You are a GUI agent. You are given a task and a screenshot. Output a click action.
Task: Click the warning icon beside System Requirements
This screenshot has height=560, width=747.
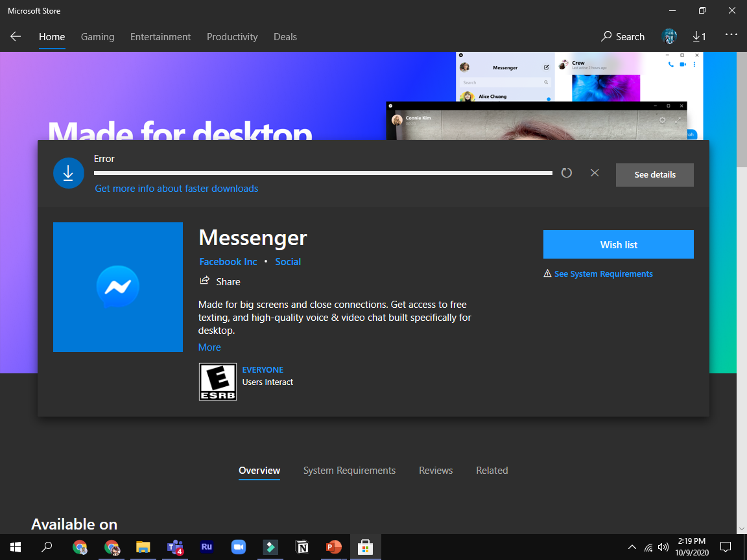[547, 274]
